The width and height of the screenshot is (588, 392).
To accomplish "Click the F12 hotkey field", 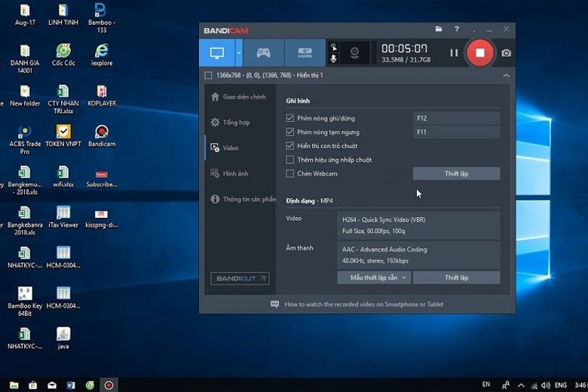I will 456,118.
